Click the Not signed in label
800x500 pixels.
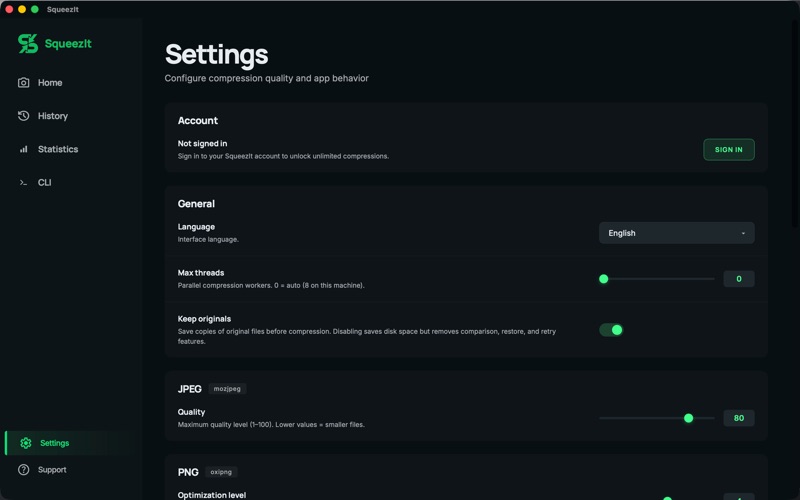[202, 143]
